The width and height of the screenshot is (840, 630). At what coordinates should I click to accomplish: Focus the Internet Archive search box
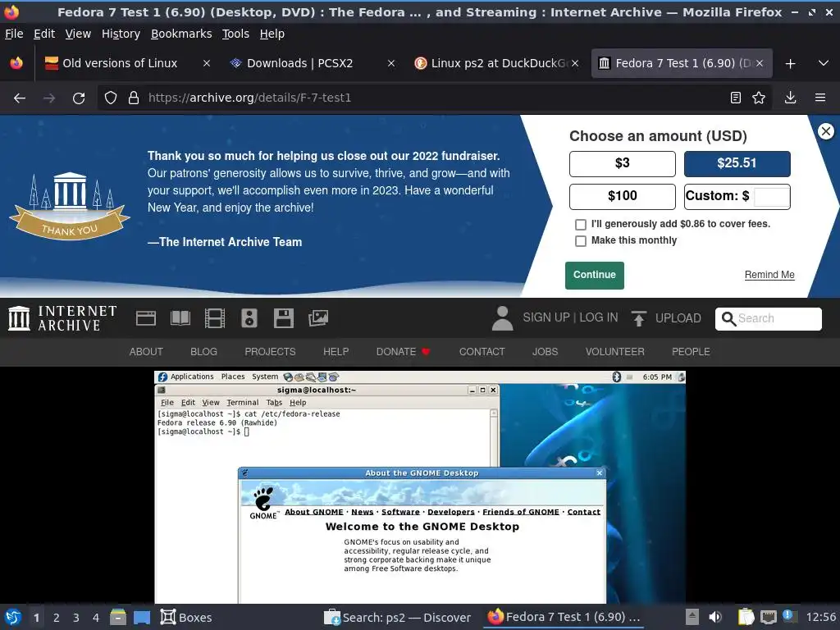[x=768, y=319]
